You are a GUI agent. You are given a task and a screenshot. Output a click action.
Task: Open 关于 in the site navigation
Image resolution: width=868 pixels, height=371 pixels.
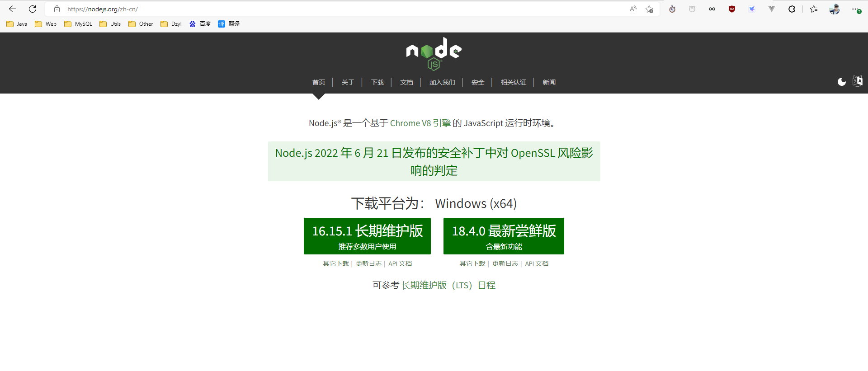(x=348, y=82)
